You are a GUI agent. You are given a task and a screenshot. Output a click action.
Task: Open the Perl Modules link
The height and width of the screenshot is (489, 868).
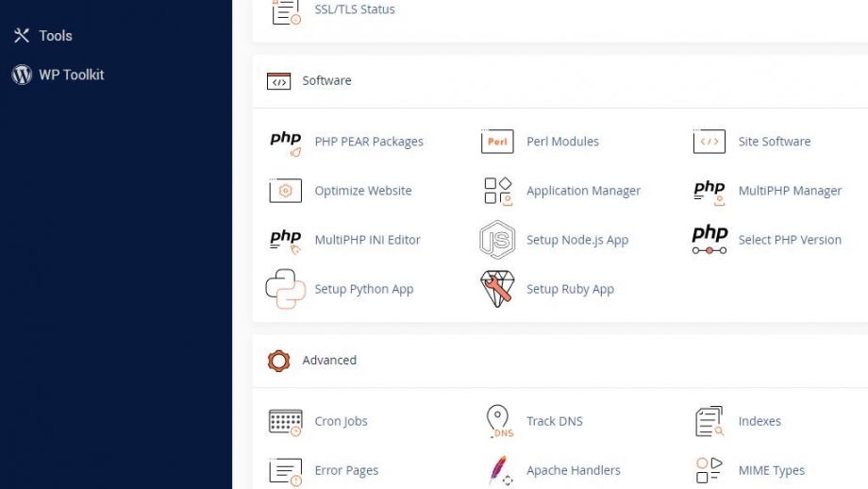tap(562, 142)
